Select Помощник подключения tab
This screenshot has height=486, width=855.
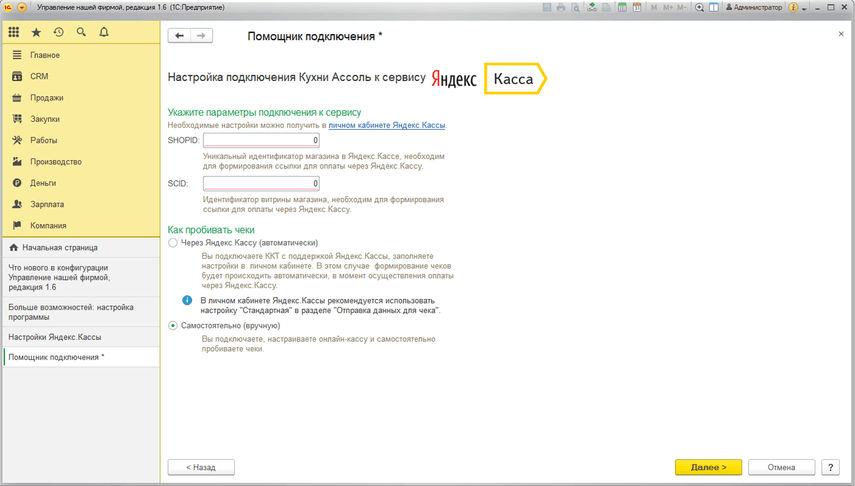(81, 357)
